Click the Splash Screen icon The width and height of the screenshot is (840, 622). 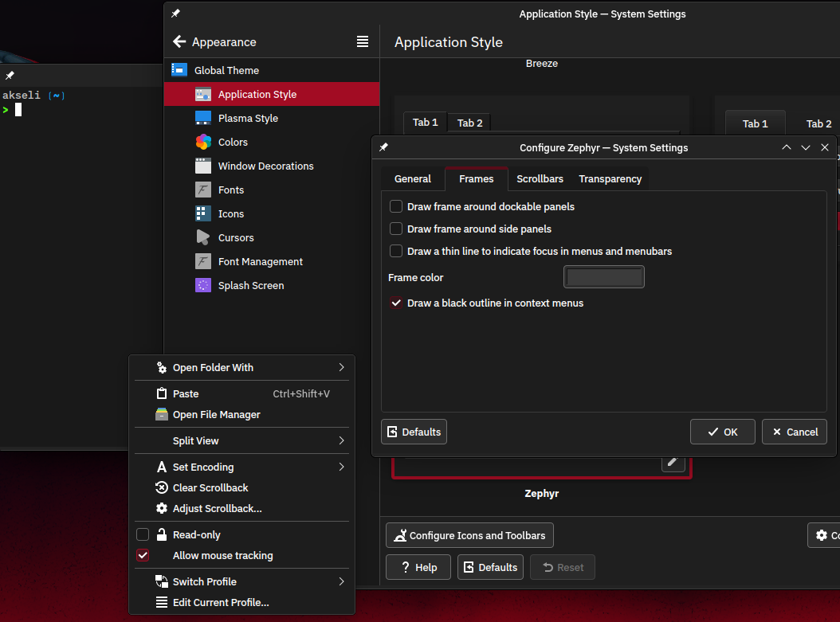point(203,285)
